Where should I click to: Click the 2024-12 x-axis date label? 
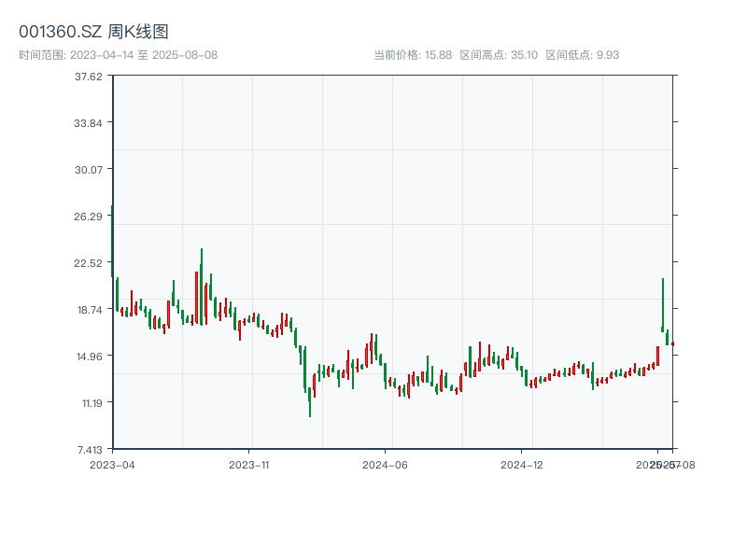tap(522, 464)
